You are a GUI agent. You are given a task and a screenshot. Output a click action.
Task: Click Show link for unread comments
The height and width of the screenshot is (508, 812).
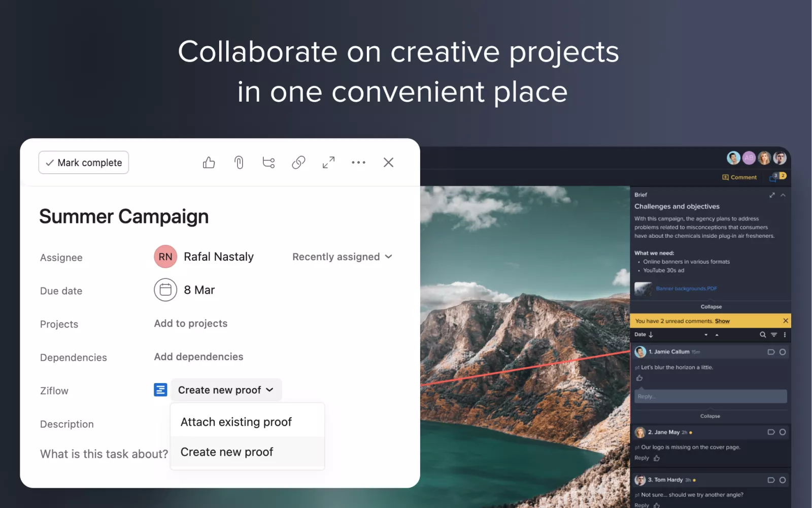[722, 321]
